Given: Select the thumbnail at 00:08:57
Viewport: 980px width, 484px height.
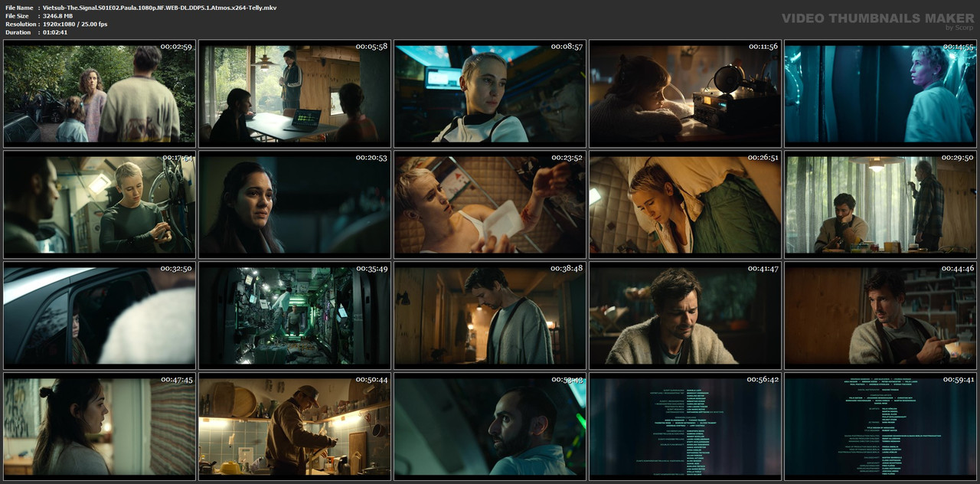Looking at the screenshot, I should [x=490, y=93].
